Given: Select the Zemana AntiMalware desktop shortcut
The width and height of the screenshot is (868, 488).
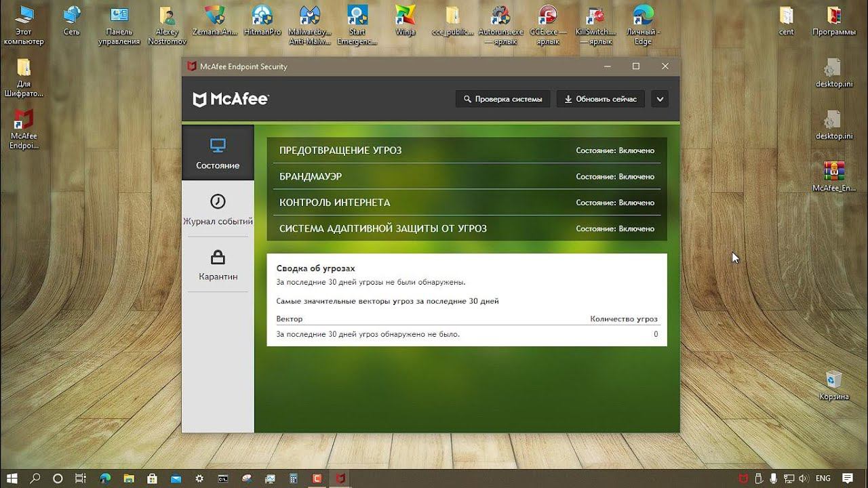Looking at the screenshot, I should (215, 22).
